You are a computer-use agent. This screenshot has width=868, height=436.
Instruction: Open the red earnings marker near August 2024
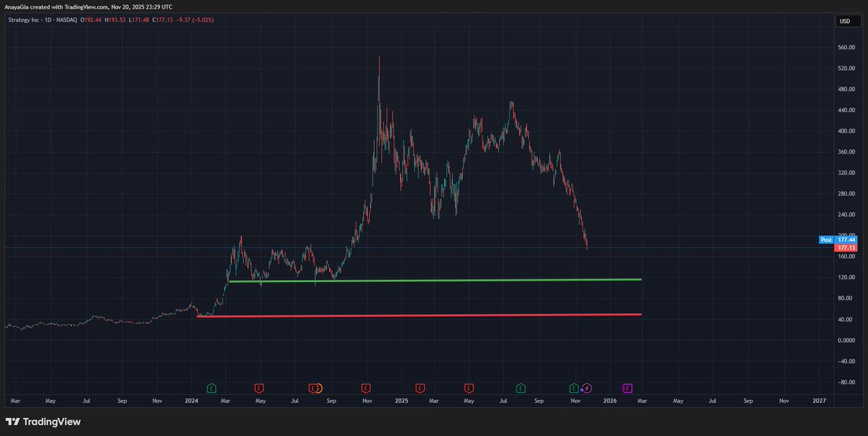pos(312,388)
